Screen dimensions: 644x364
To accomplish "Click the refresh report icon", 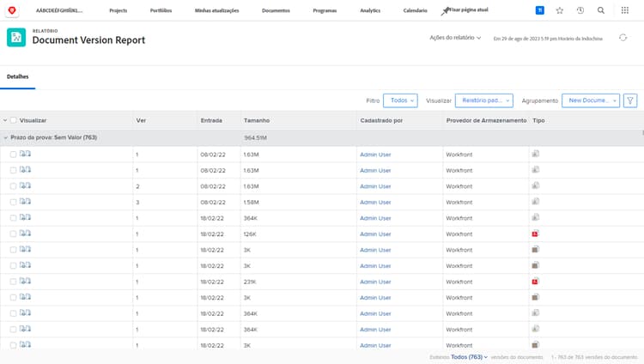I will tap(623, 38).
